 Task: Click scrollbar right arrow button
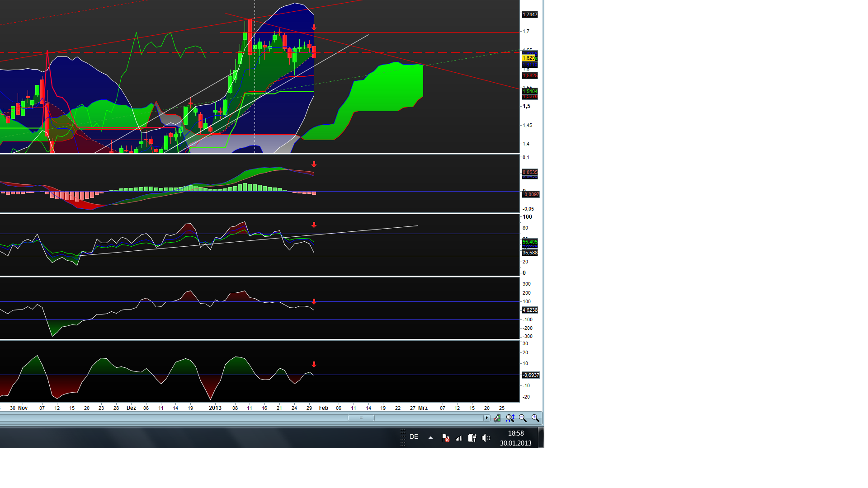click(x=487, y=418)
